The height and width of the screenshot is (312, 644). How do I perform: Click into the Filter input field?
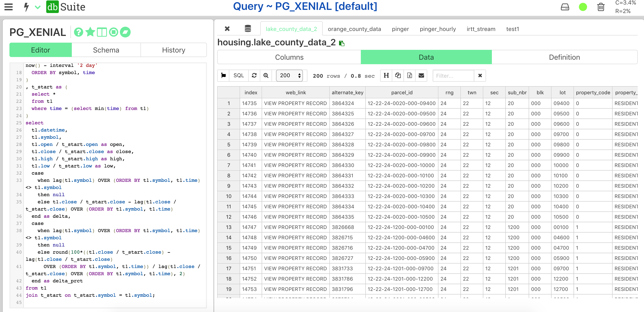(x=453, y=76)
